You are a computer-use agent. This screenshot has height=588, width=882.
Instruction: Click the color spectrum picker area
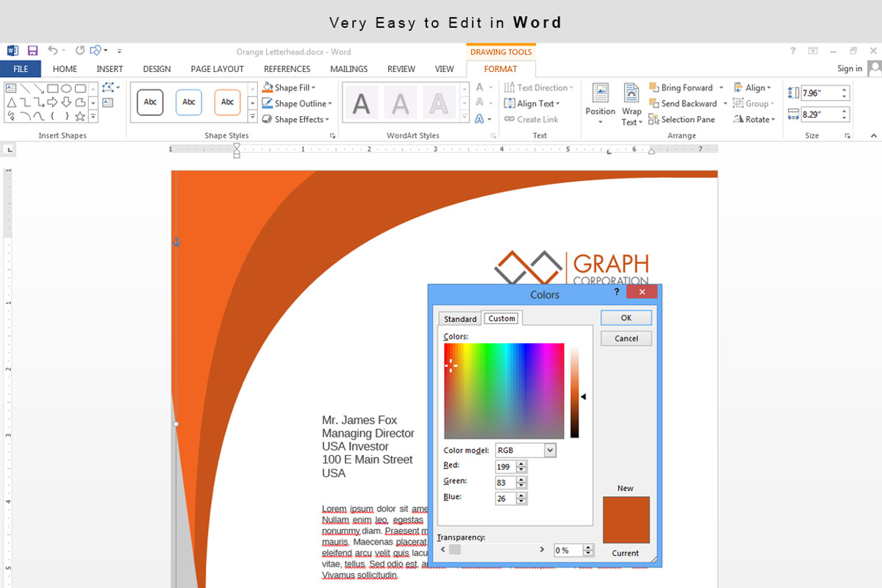pos(504,391)
